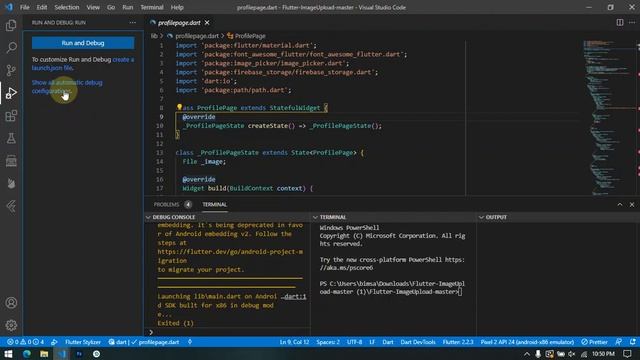Change indentation via Spaces: 2
Screen dimensions: 640x360
[328, 342]
